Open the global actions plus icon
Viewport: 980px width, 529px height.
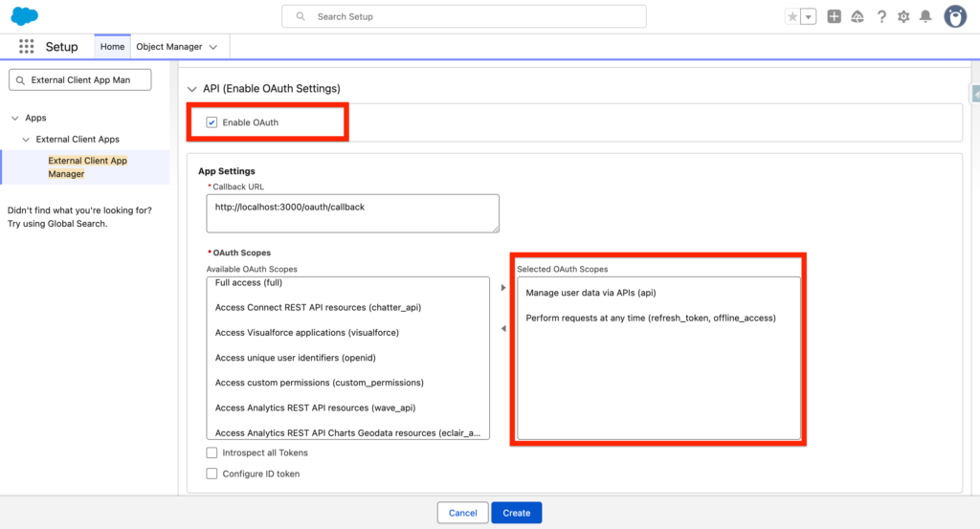click(835, 17)
